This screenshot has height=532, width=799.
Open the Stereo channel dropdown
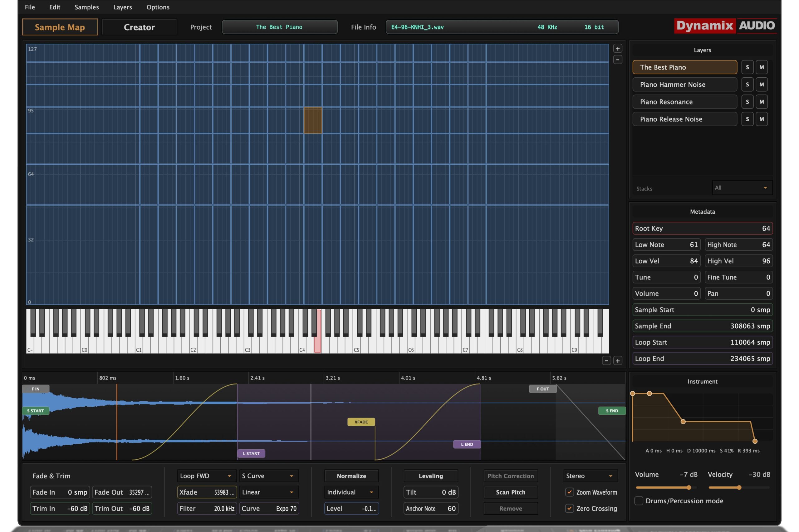coord(590,476)
